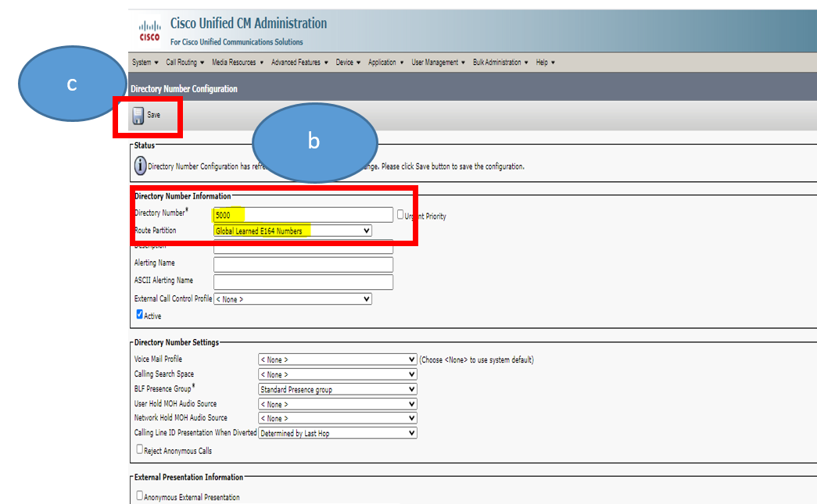
Task: Click the Directory Number Configuration heading
Action: click(184, 89)
